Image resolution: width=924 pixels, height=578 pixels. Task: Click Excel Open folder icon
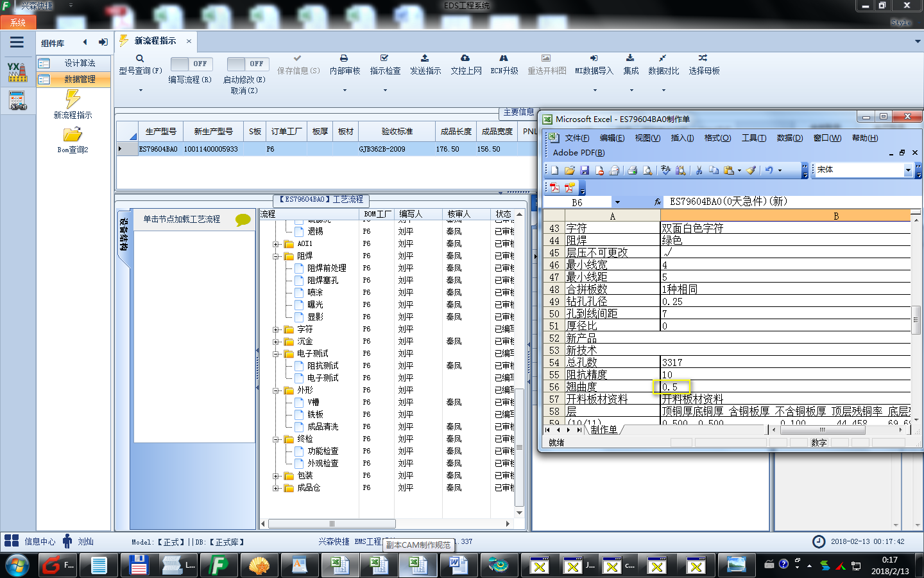(569, 170)
